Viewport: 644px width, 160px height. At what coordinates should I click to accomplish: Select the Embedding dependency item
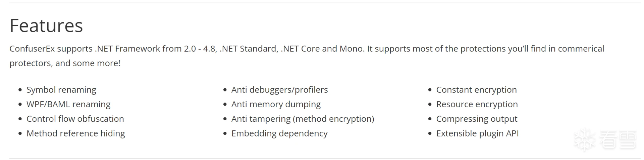pyautogui.click(x=279, y=133)
